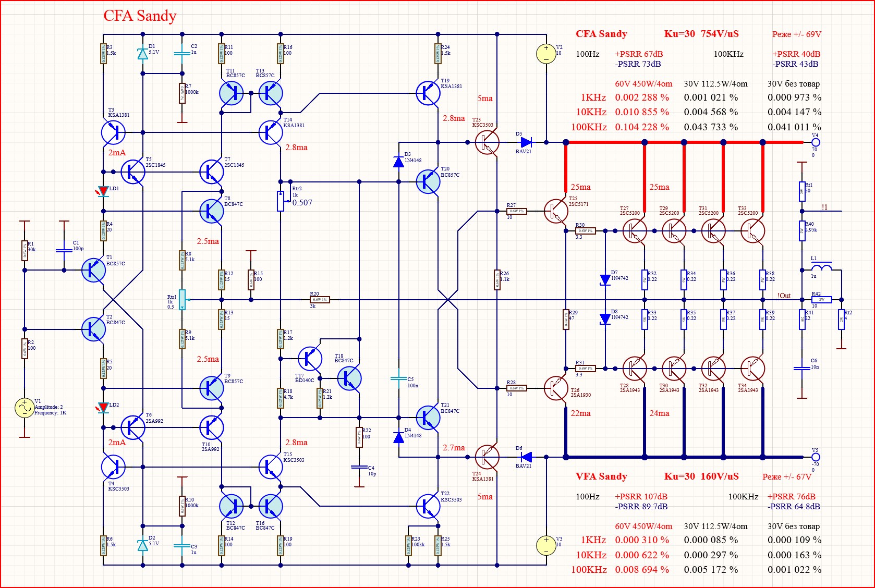This screenshot has height=588, width=875.
Task: Select transistor T2 BC847C symbol
Action: tap(94, 329)
